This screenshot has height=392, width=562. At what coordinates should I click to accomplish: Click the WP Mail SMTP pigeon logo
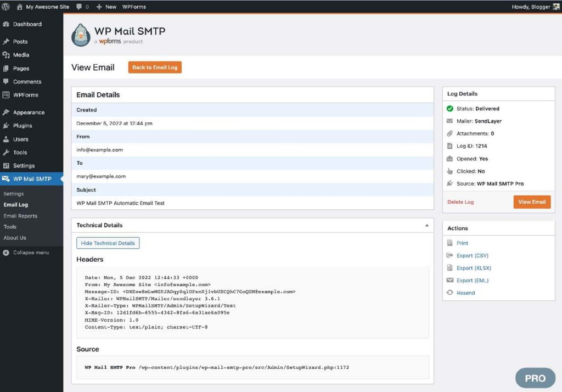[x=81, y=35]
